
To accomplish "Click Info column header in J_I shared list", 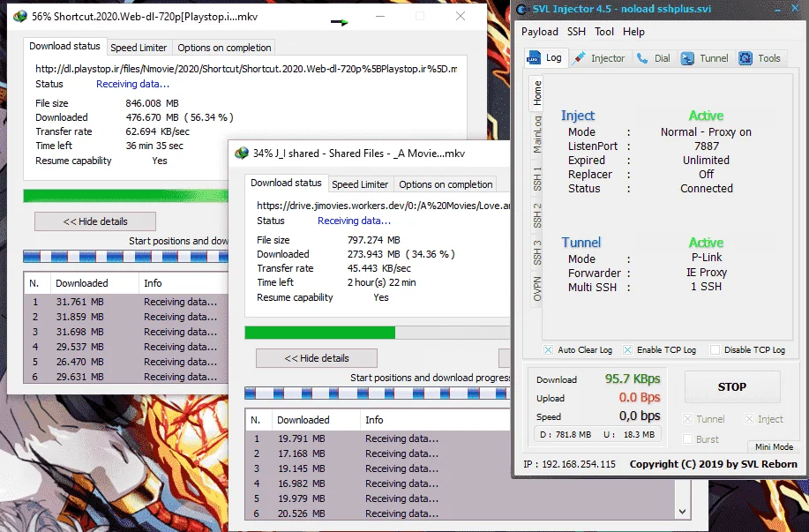I will [434, 420].
